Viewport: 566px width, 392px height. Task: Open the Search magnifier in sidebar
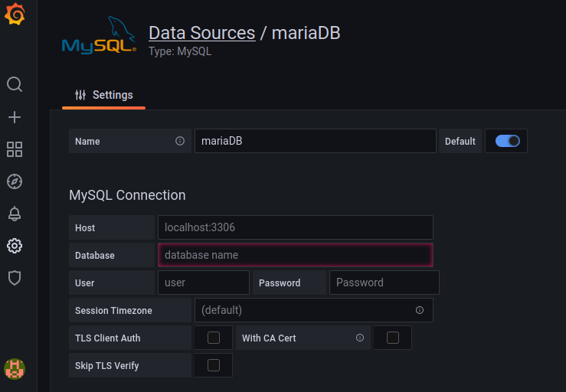point(15,83)
